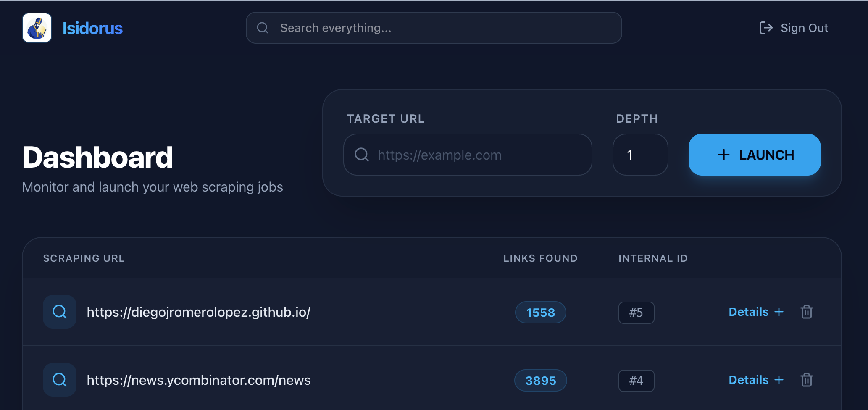The width and height of the screenshot is (868, 410).
Task: Click the #5 internal ID badge
Action: [636, 313]
